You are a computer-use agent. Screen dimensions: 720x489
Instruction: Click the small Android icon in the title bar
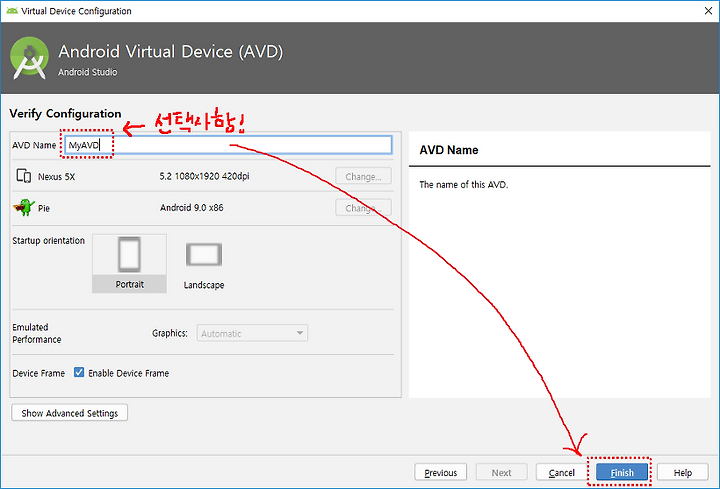pos(12,11)
